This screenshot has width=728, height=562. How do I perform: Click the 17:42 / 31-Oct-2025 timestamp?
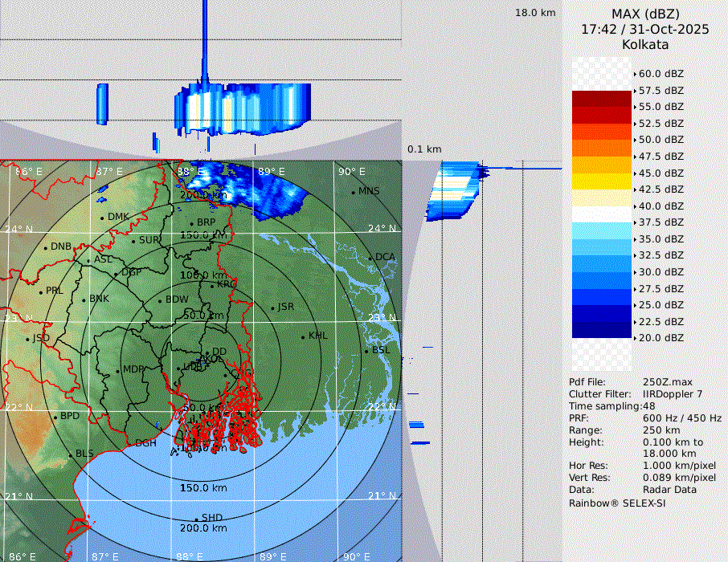click(644, 29)
